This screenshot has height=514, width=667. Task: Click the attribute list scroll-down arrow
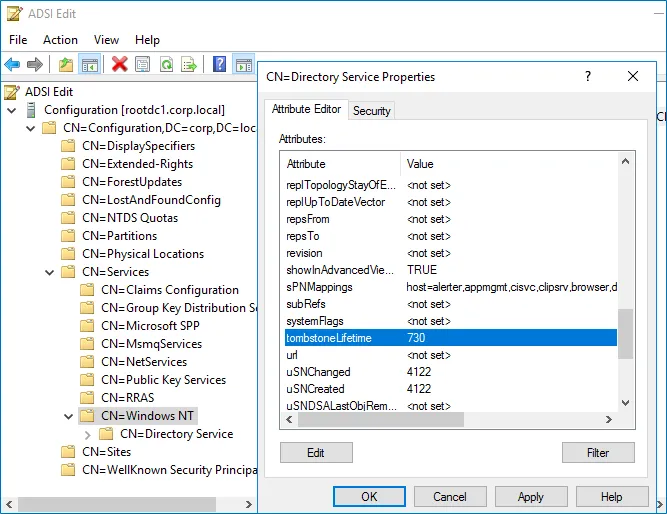[x=625, y=403]
